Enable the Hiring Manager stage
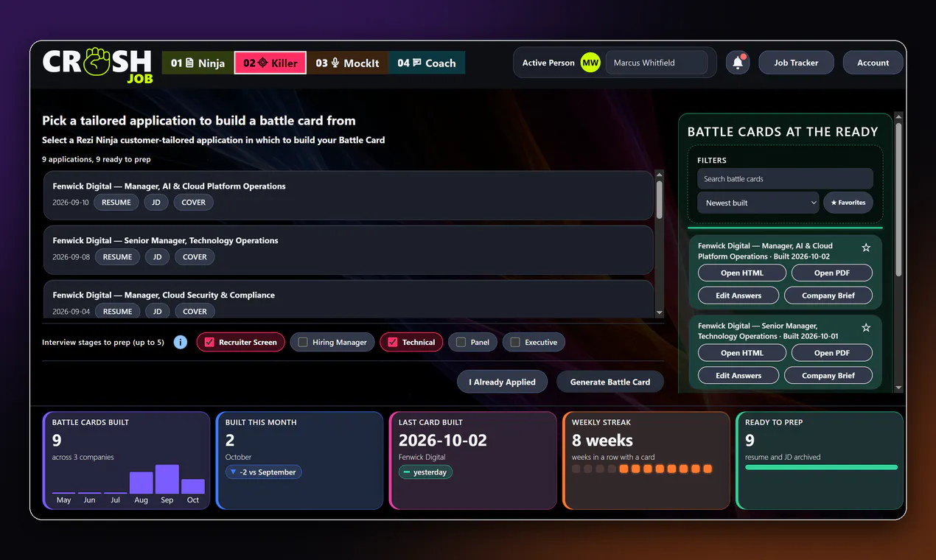Viewport: 936px width, 560px height. 332,342
